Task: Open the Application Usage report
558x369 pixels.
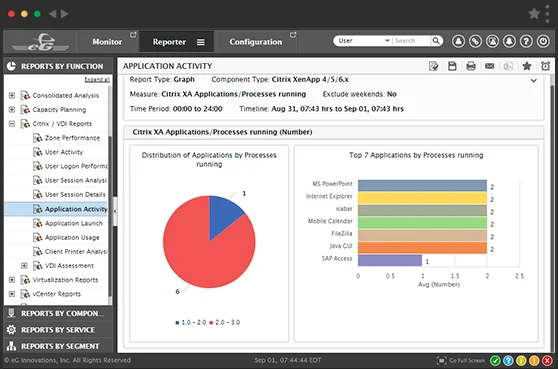Action: [x=72, y=237]
